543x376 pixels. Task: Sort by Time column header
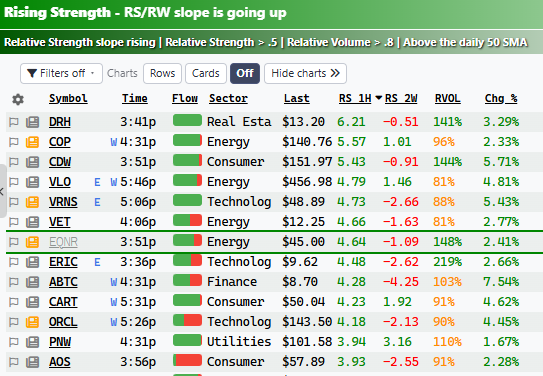pos(135,99)
